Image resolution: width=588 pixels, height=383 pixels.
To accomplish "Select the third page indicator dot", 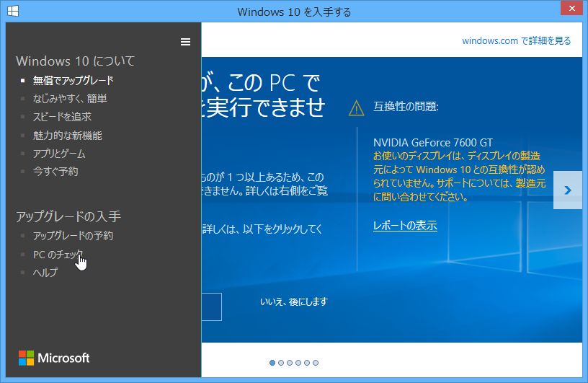I will click(290, 363).
